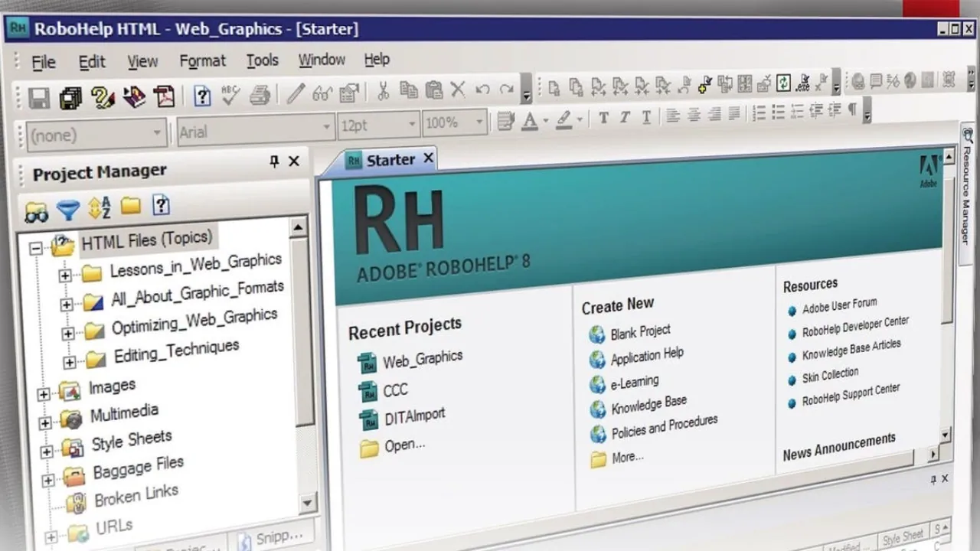Click the binoculars find icon in Project Manager

37,210
